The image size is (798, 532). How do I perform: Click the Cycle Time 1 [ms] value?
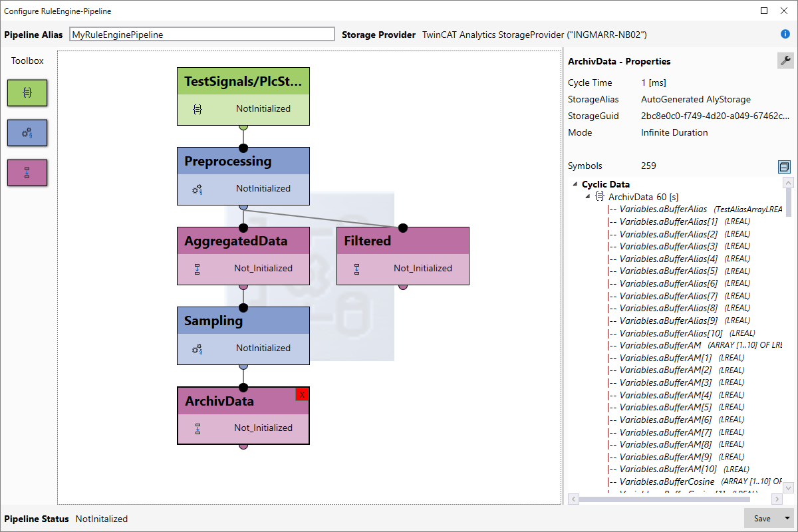point(654,82)
